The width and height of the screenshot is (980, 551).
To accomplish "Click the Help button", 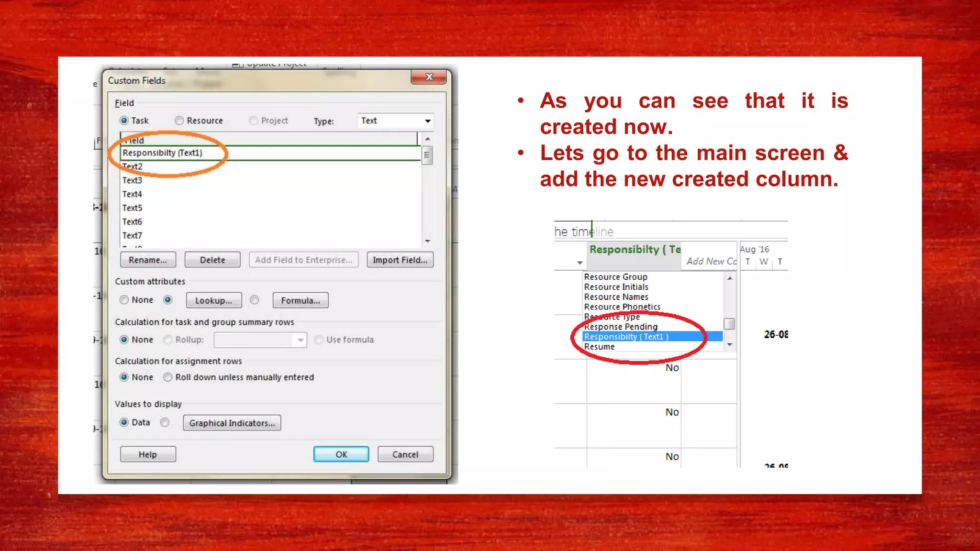I will click(148, 454).
